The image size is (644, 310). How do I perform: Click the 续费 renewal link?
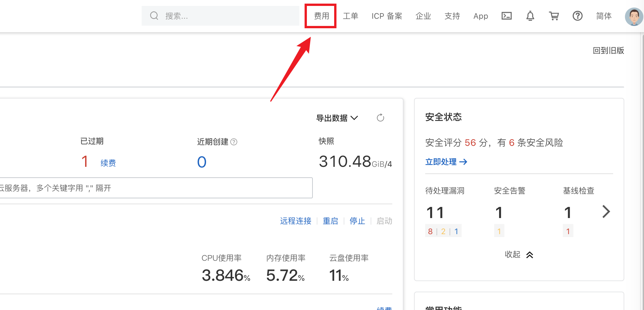(108, 163)
